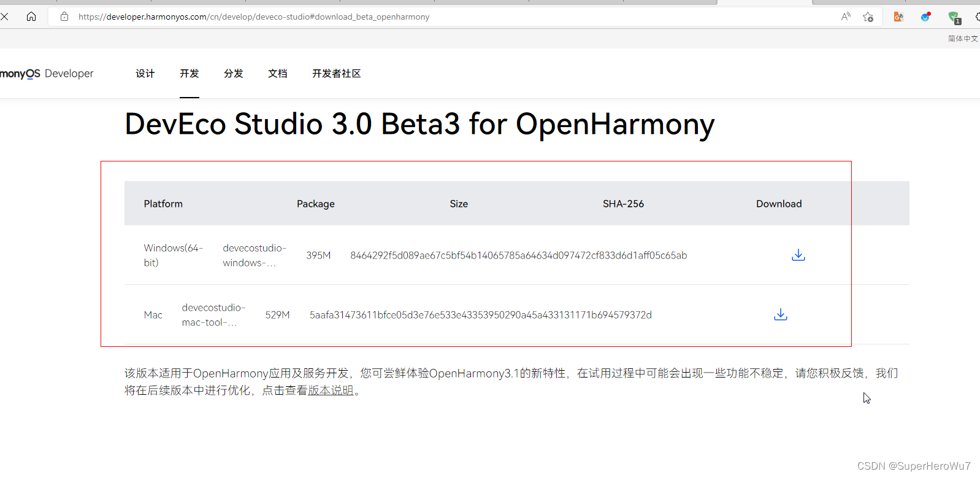Click the address bar URL
Image resolution: width=980 pixels, height=477 pixels.
click(x=253, y=17)
